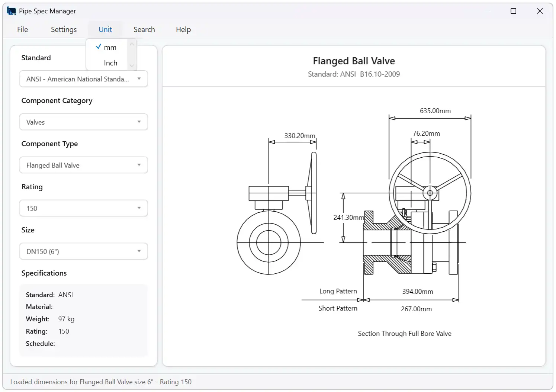Click scroll down arrow in Unit menu
The height and width of the screenshot is (392, 556).
pos(132,66)
